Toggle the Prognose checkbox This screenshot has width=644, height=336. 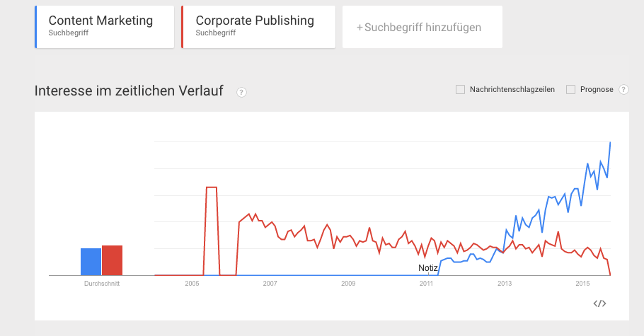[570, 90]
